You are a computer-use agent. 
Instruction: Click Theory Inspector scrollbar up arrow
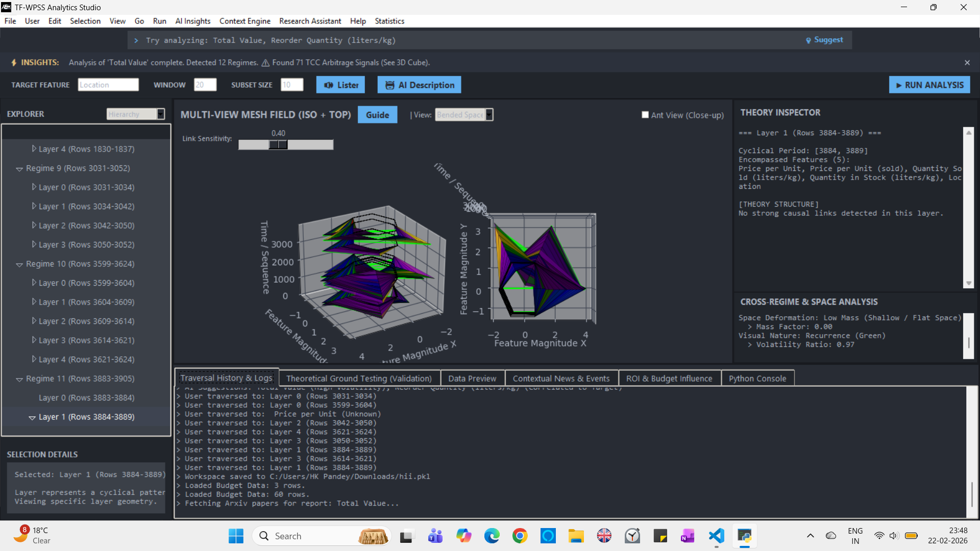[x=968, y=132]
